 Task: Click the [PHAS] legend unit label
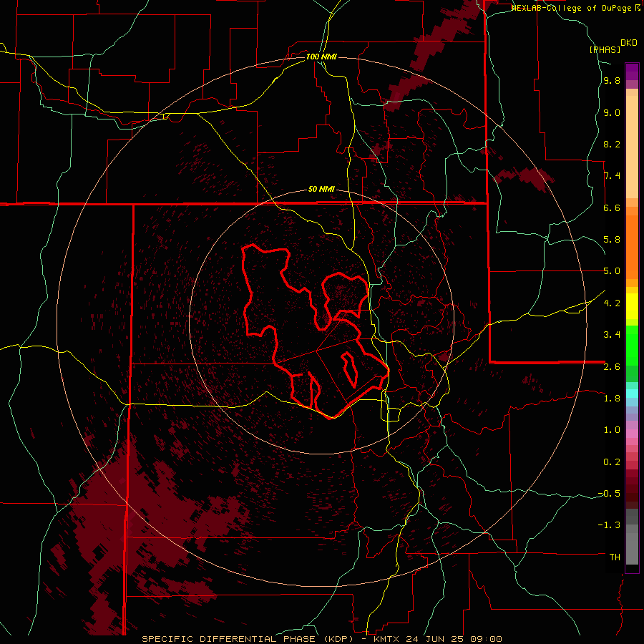(605, 49)
